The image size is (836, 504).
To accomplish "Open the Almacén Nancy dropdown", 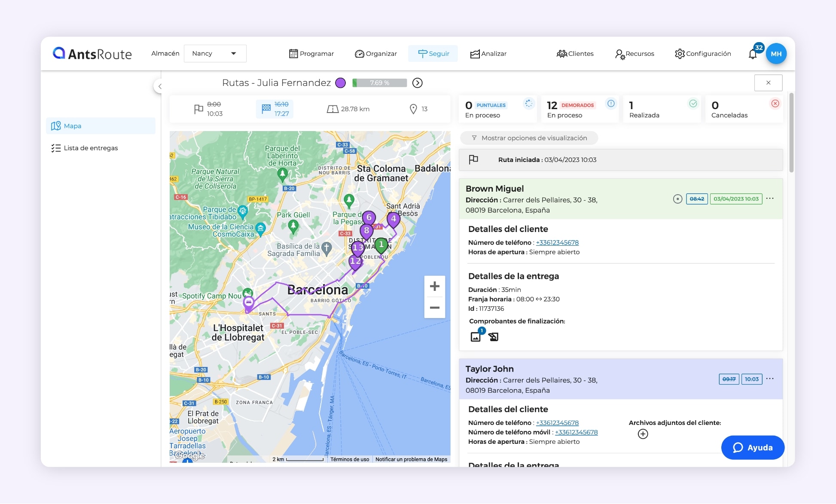I will coord(215,54).
